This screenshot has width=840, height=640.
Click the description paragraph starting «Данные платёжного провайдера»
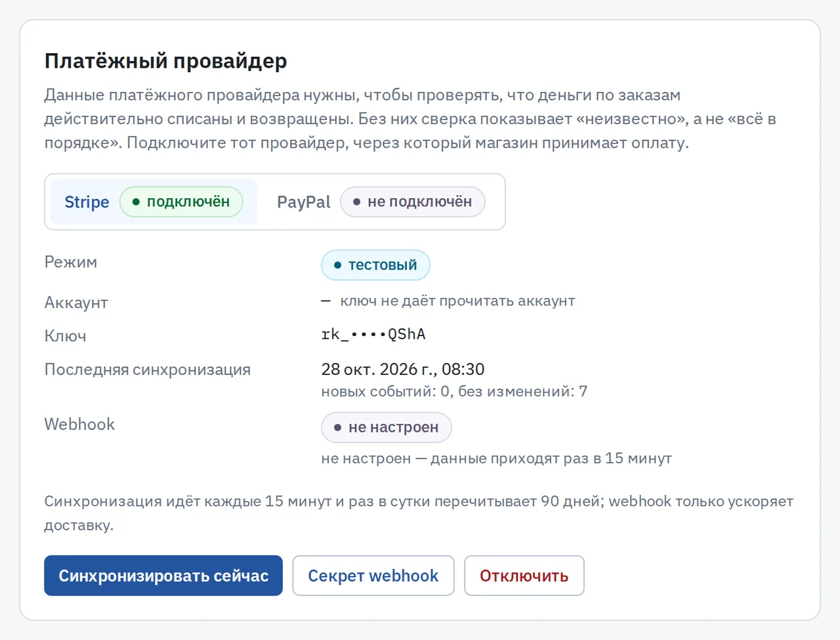click(410, 119)
